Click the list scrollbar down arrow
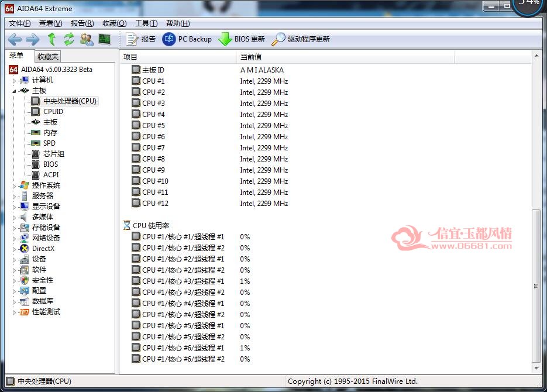 point(536,368)
